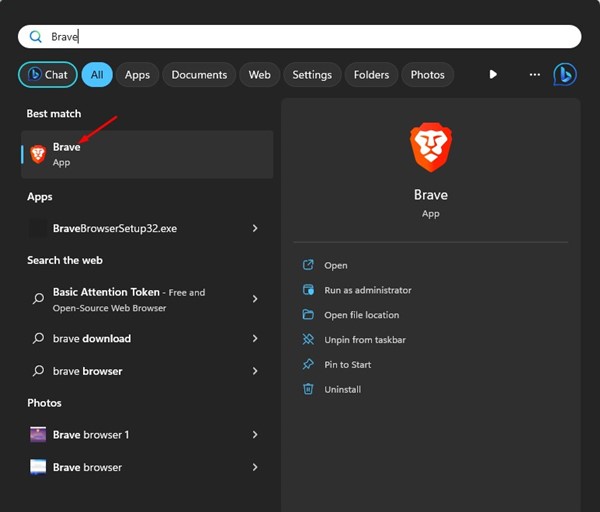The width and height of the screenshot is (600, 512).
Task: Click the last Brave browser photo thumbnail
Action: tap(38, 467)
